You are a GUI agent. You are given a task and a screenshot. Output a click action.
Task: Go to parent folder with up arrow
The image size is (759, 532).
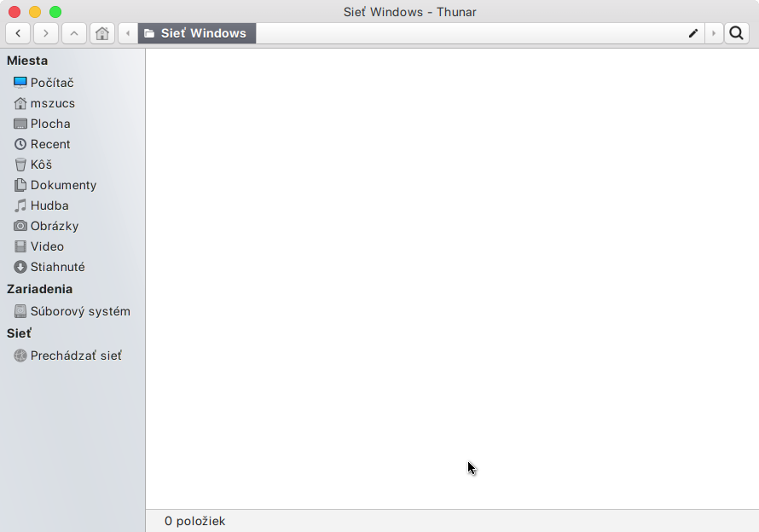click(74, 33)
